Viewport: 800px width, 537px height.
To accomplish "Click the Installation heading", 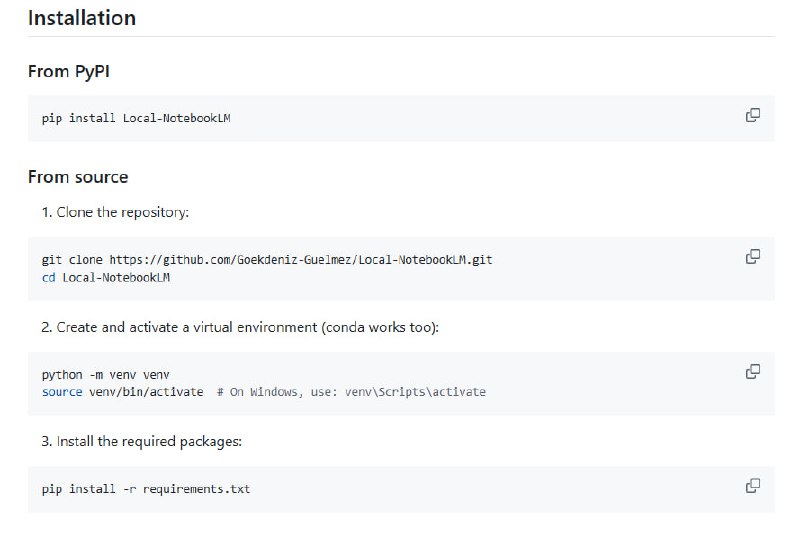I will tap(82, 18).
